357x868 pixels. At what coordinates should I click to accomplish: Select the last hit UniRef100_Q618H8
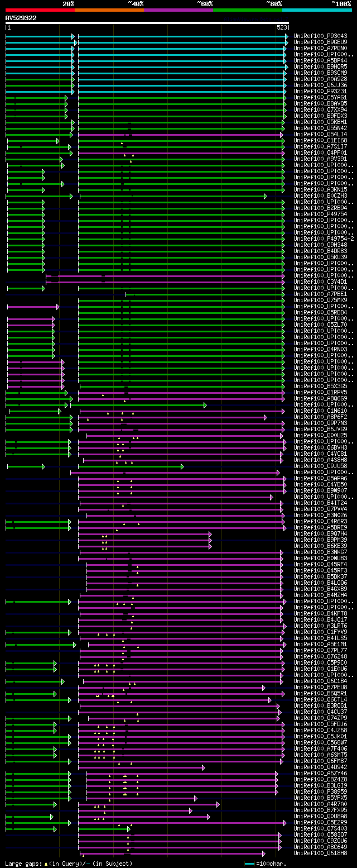[320, 853]
